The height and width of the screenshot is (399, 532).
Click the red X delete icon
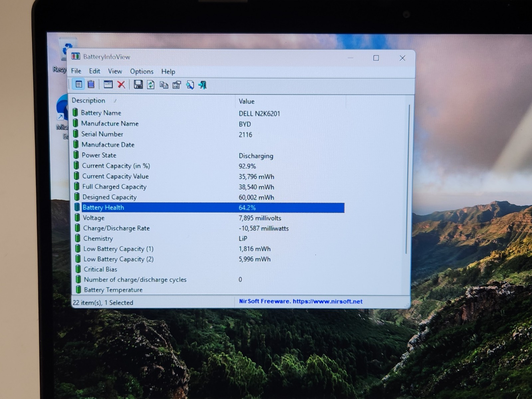pyautogui.click(x=121, y=85)
